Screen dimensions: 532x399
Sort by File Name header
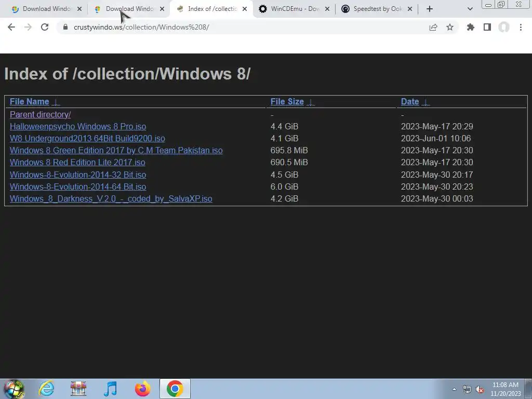pyautogui.click(x=29, y=101)
